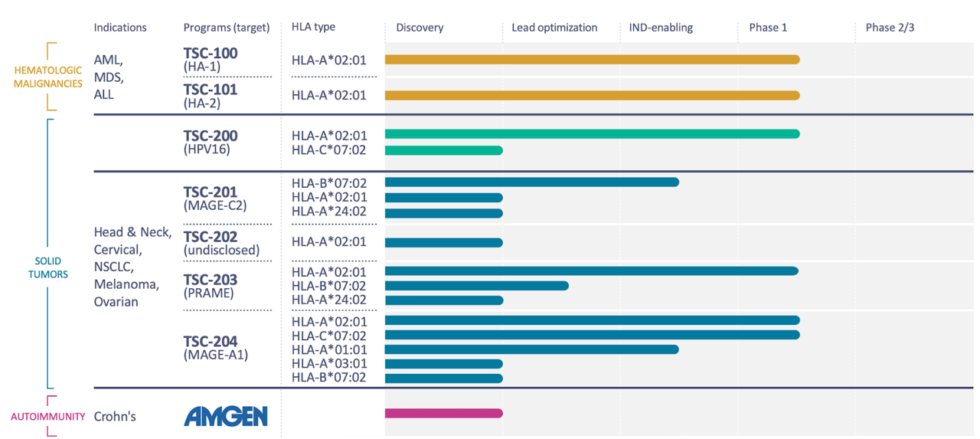980x439 pixels.
Task: Click HLA-A*24:02 under TSC-203
Action: [x=329, y=300]
